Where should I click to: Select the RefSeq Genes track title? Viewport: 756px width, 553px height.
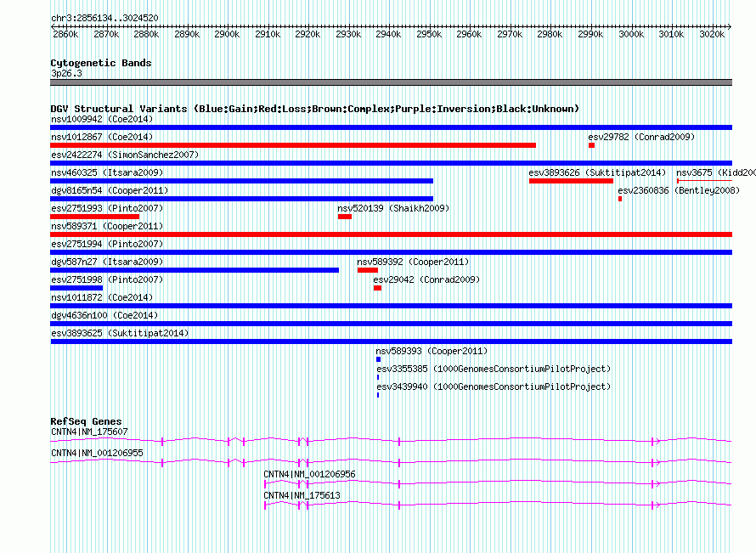[86, 421]
